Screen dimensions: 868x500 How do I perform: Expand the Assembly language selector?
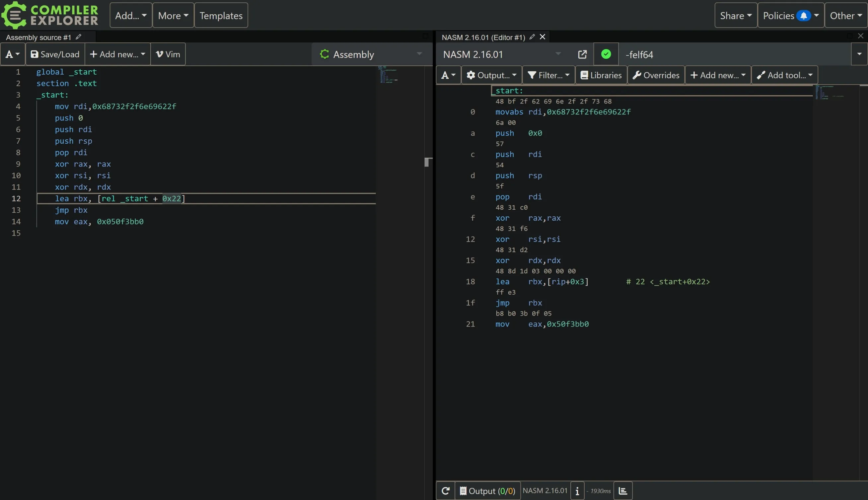371,54
